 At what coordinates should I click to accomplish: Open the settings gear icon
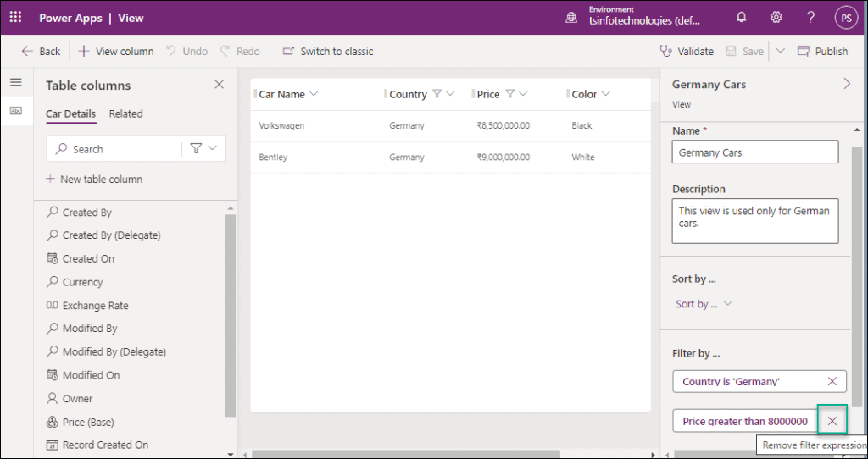coord(776,18)
